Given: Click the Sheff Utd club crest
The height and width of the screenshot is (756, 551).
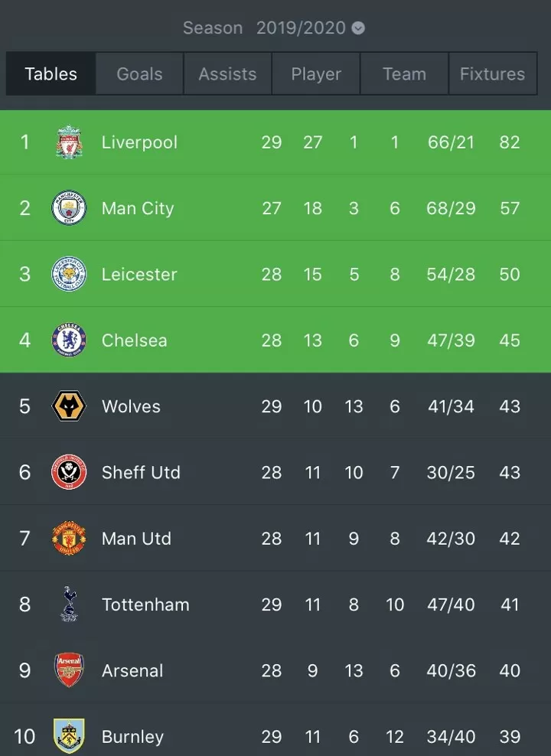Looking at the screenshot, I should 69,472.
